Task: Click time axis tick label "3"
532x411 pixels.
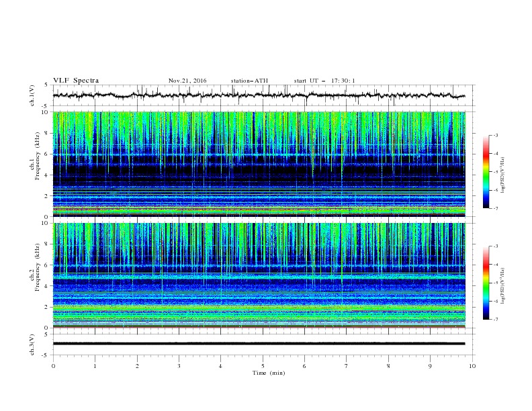Action: 179,366
